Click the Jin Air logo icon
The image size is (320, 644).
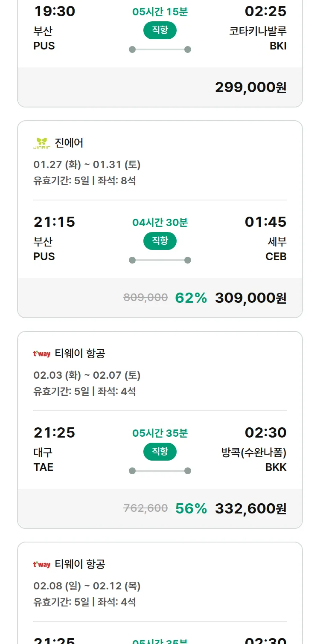click(42, 143)
